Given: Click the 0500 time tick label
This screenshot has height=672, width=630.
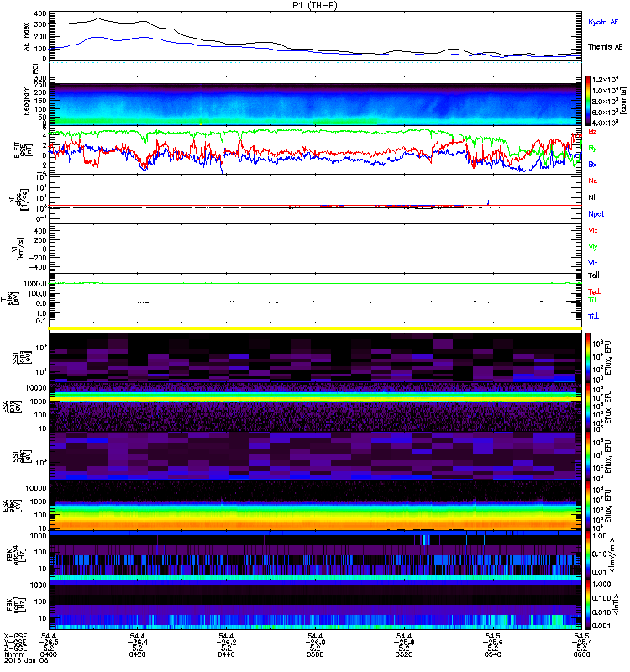Looking at the screenshot, I should pyautogui.click(x=315, y=654).
